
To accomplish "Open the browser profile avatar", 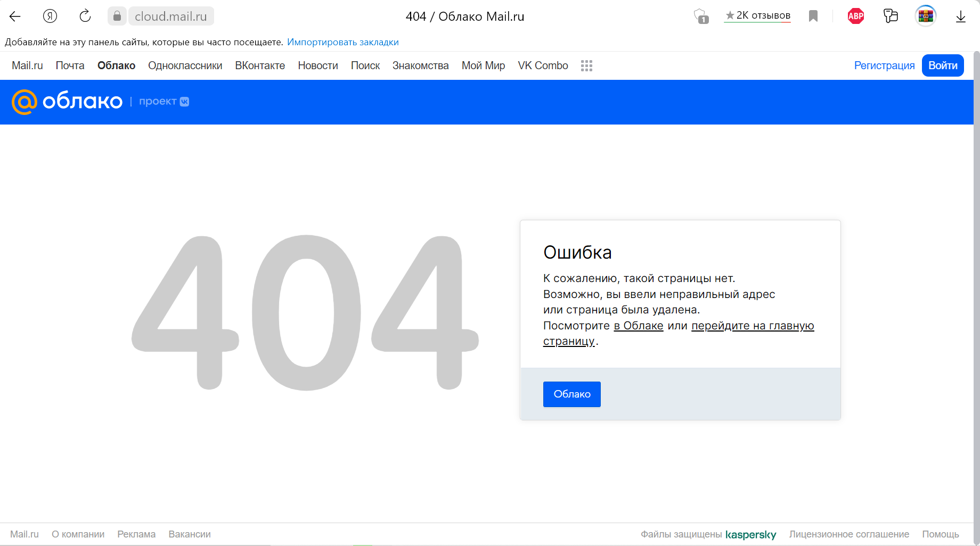I will [926, 16].
